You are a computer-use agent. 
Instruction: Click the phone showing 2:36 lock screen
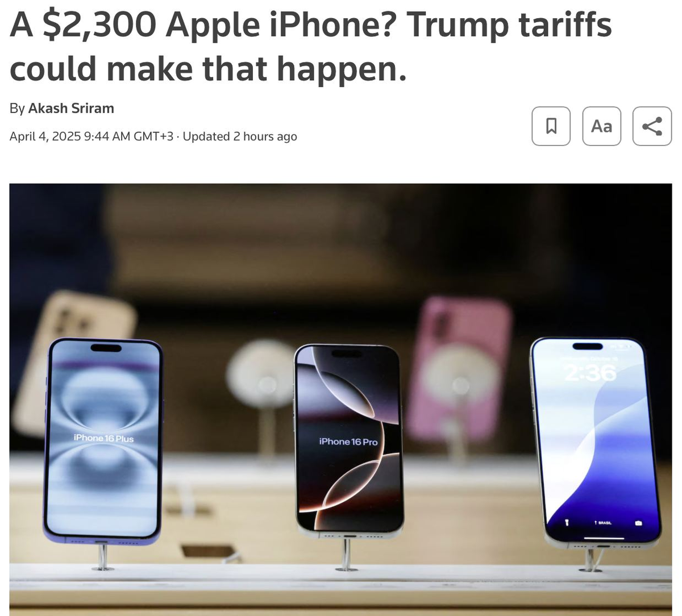point(595,443)
